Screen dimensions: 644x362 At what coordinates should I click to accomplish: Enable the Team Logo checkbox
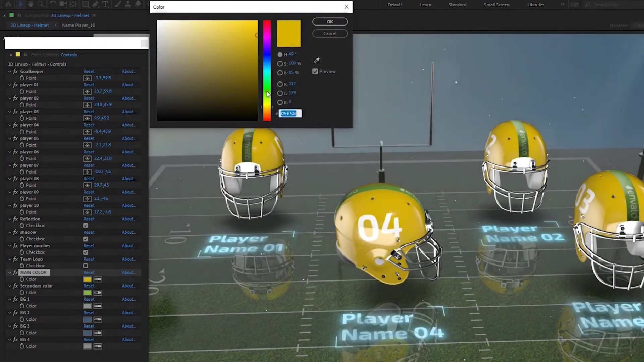[x=86, y=266]
